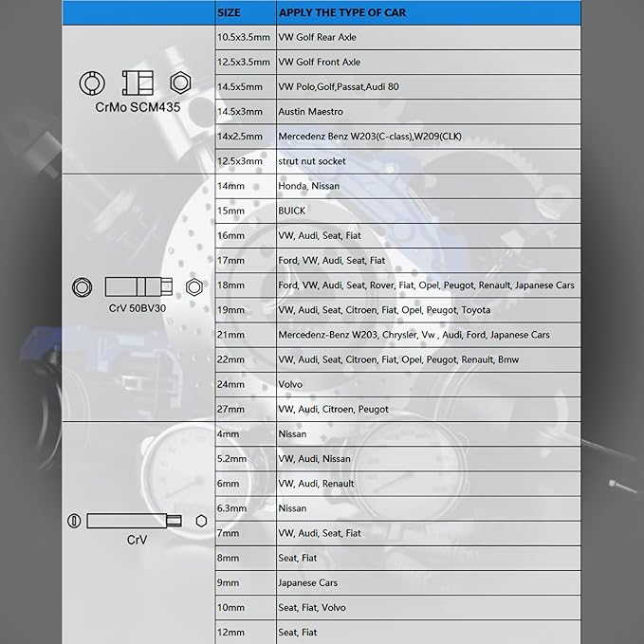This screenshot has height=644, width=644.
Task: Click the hex ring icon left of CrV 50BV30 socket
Action: pyautogui.click(x=83, y=286)
